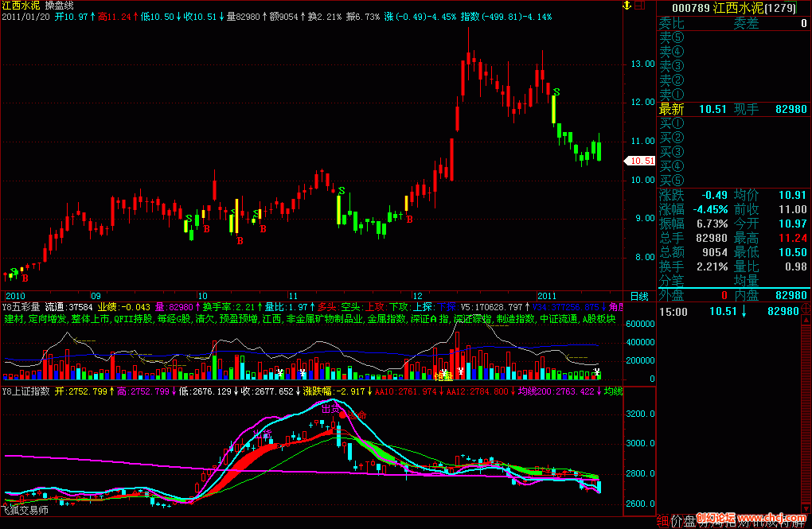
Task: Open the A股板块 tag
Action: click(x=599, y=319)
